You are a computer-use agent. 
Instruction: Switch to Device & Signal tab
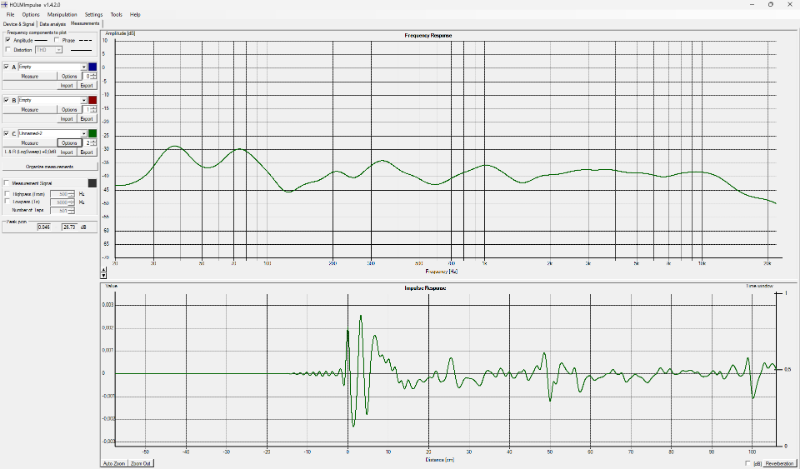19,24
